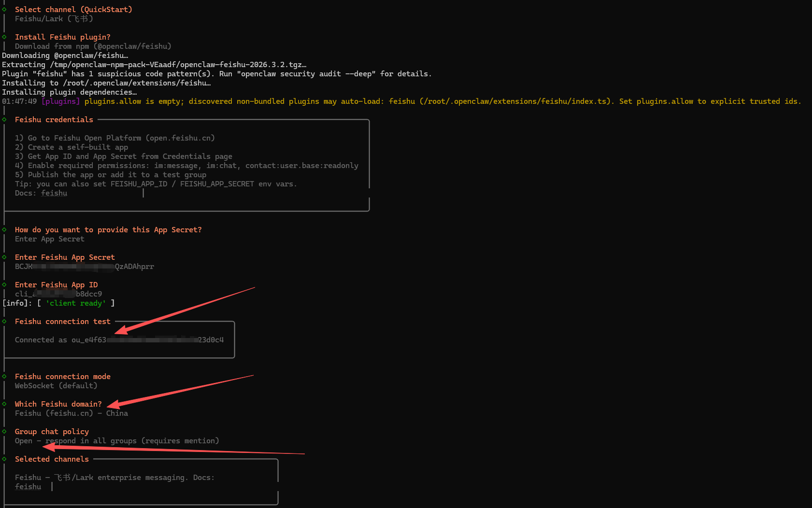Click 'Feishu - 飞书/Lark enterprise messaging' line
This screenshot has width=812, height=508.
tap(115, 477)
